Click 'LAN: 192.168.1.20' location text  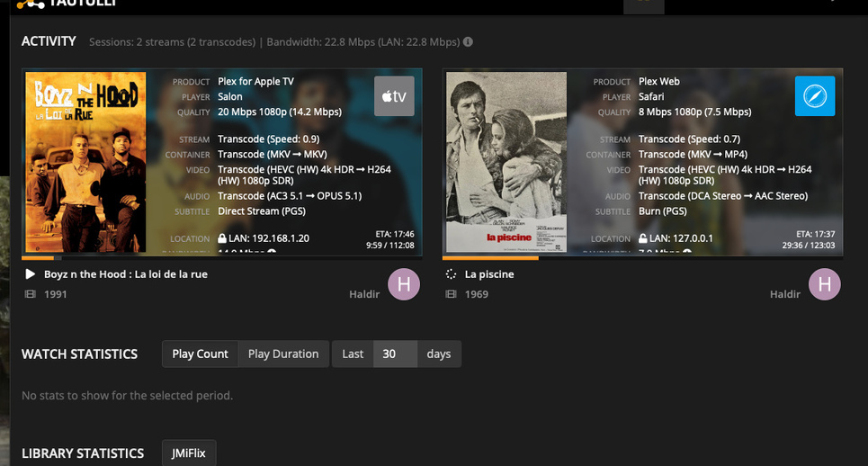point(269,238)
